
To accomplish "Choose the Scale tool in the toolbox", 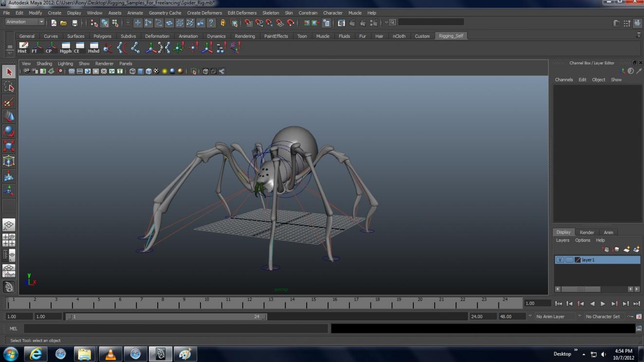I will [9, 146].
